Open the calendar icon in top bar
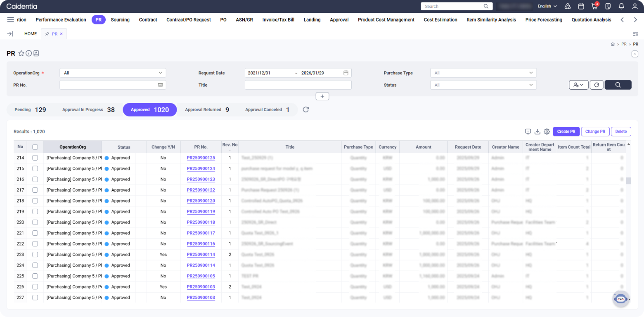The image size is (644, 317). tap(581, 6)
